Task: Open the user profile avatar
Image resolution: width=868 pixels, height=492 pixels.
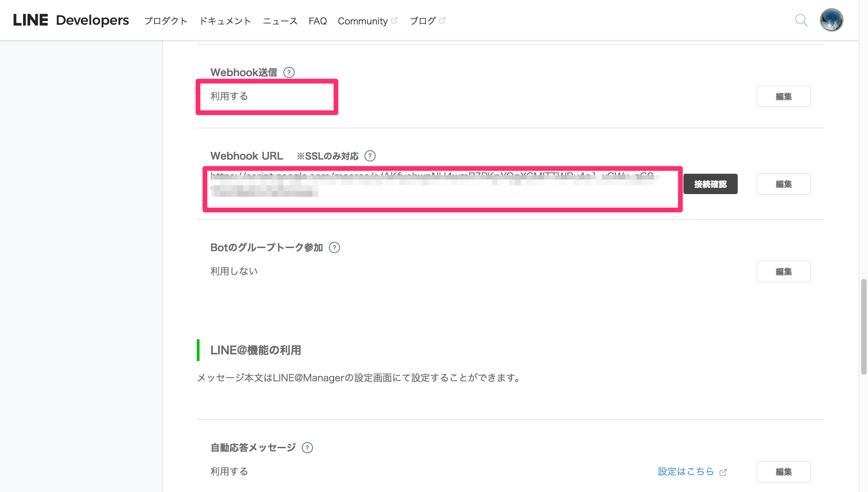Action: click(831, 20)
